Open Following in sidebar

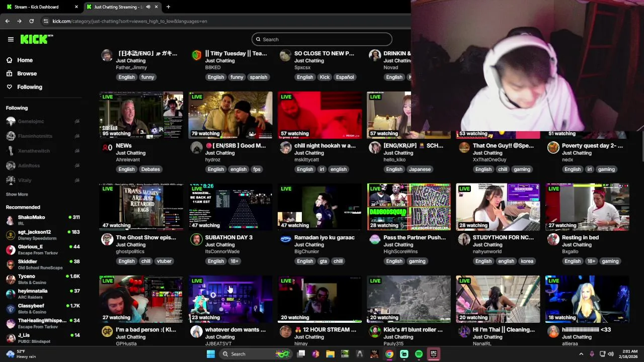tap(30, 87)
